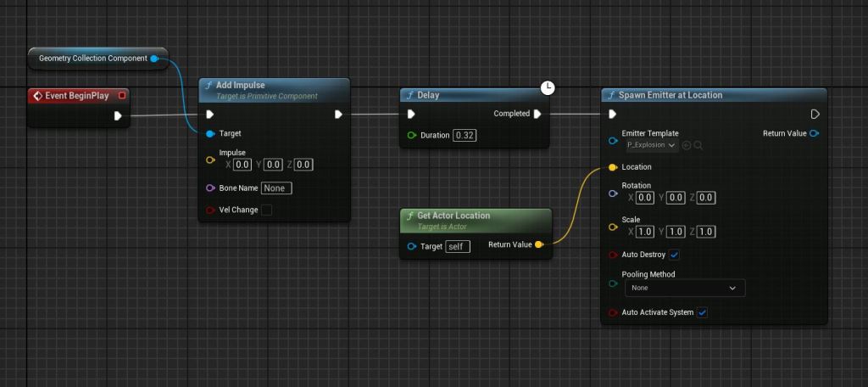
Task: Select the Add Impulse node title
Action: pyautogui.click(x=241, y=85)
